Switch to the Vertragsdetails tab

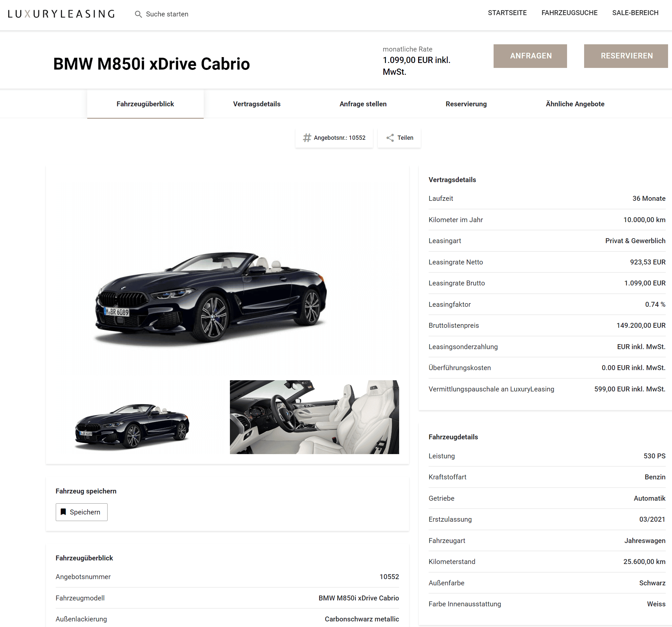(x=256, y=104)
